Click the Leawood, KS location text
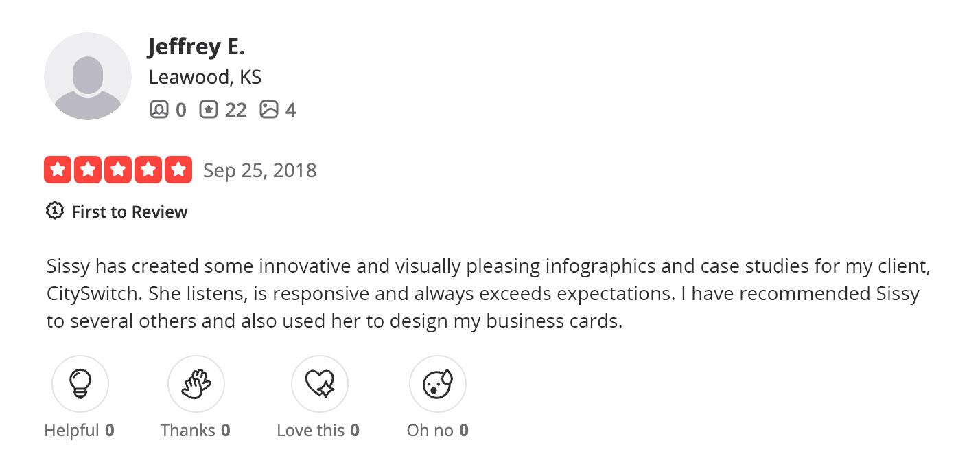 [205, 77]
